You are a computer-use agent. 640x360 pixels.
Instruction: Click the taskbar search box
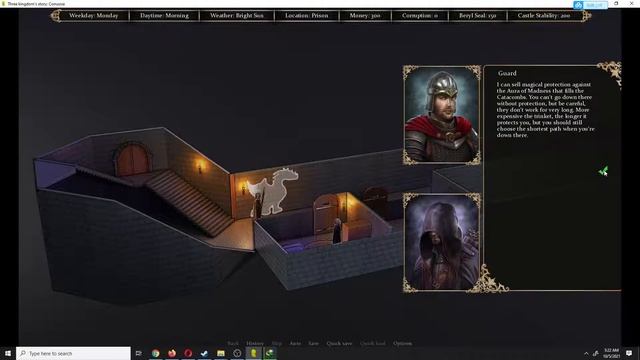[73, 353]
